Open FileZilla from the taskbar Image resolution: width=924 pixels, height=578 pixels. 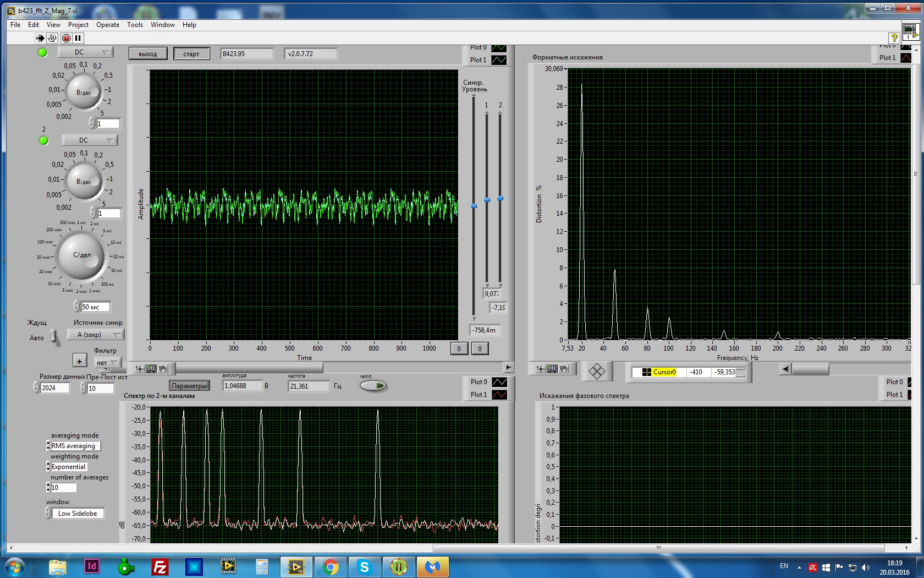click(x=159, y=566)
